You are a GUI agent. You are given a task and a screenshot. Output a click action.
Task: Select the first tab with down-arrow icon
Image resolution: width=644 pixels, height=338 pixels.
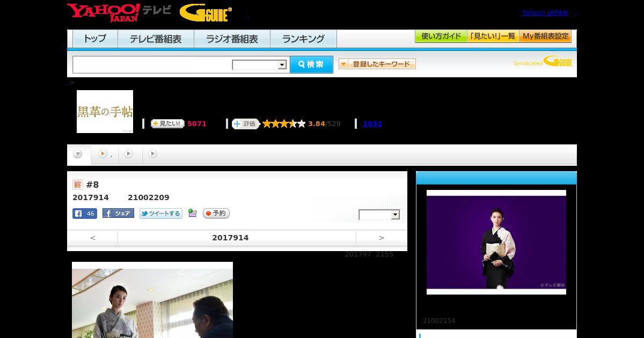click(x=78, y=155)
